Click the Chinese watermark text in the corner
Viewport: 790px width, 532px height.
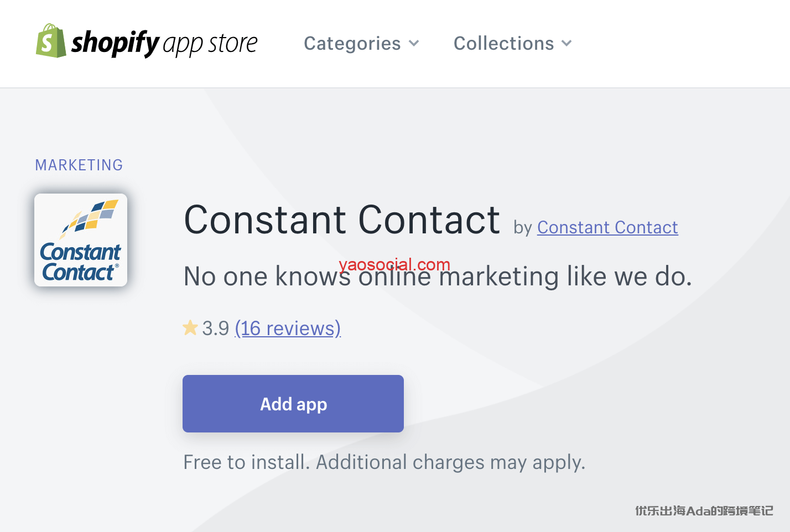pos(704,510)
